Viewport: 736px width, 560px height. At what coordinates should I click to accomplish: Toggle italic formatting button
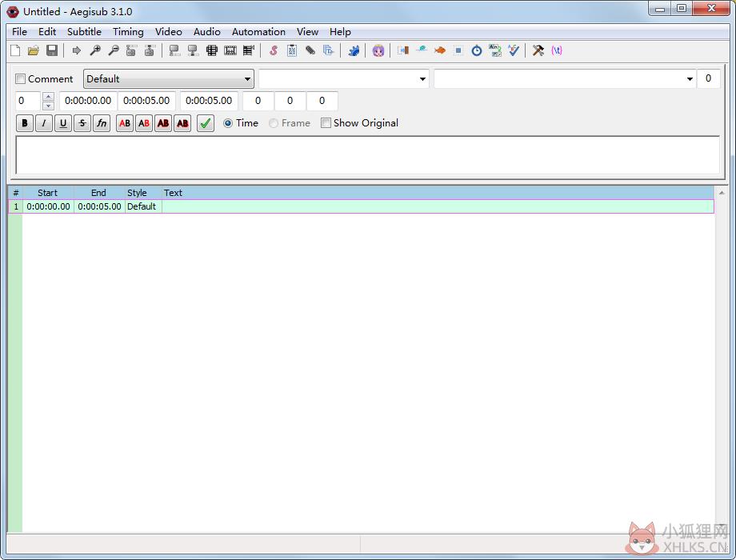[44, 123]
